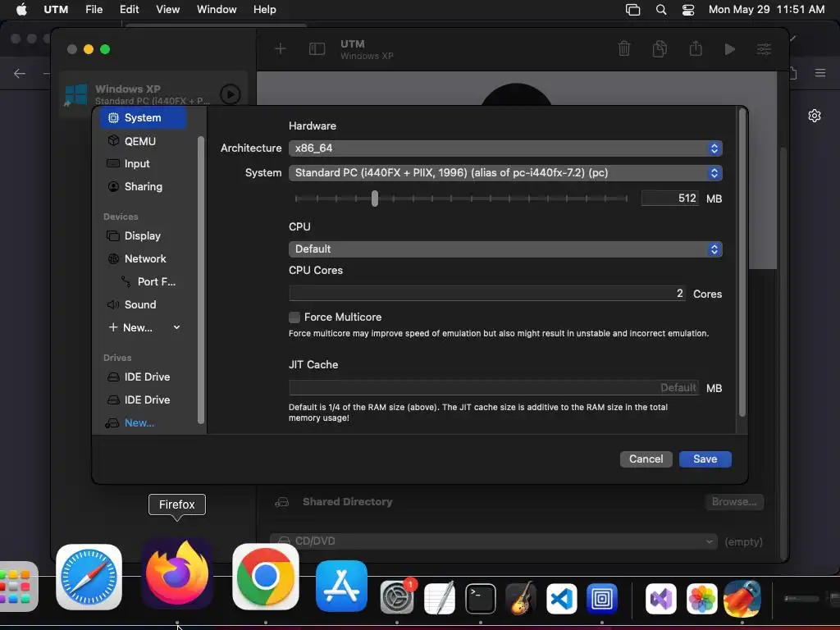The height and width of the screenshot is (630, 840).
Task: Open Terminal from the Dock
Action: 480,598
